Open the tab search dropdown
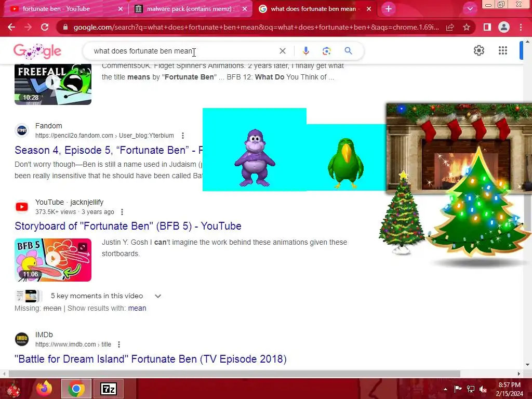This screenshot has width=532, height=399. (x=470, y=9)
